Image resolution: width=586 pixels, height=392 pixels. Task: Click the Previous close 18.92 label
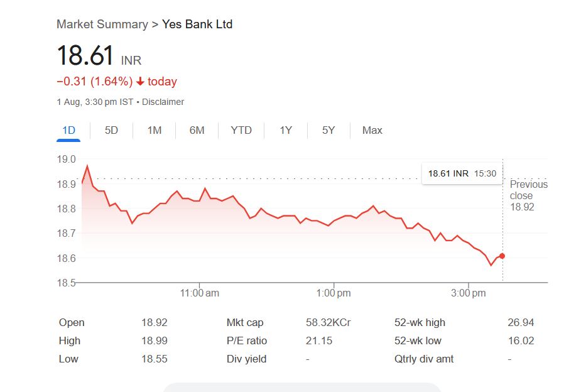528,195
